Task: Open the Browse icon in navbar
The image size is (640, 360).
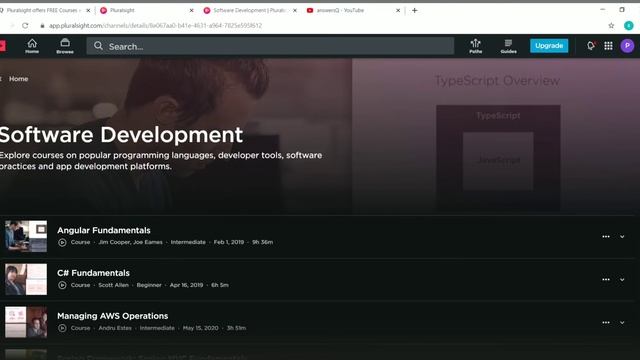Action: [x=65, y=46]
